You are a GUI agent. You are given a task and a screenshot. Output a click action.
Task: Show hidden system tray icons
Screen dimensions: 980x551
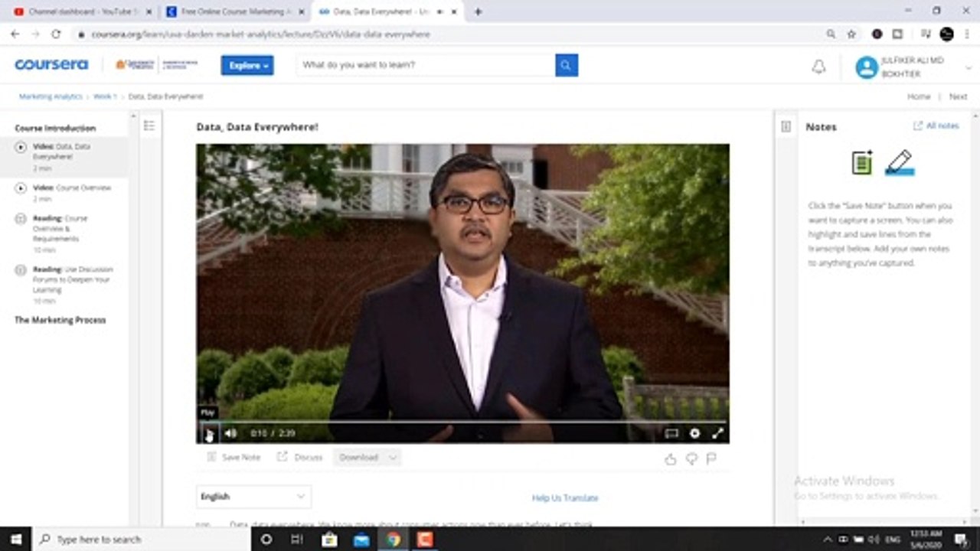pos(827,539)
